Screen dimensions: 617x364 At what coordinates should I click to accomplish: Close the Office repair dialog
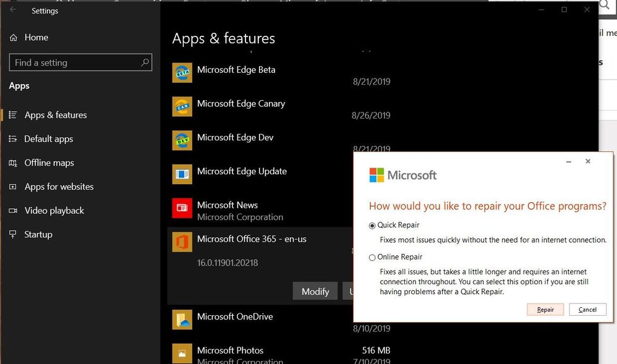pos(588,161)
